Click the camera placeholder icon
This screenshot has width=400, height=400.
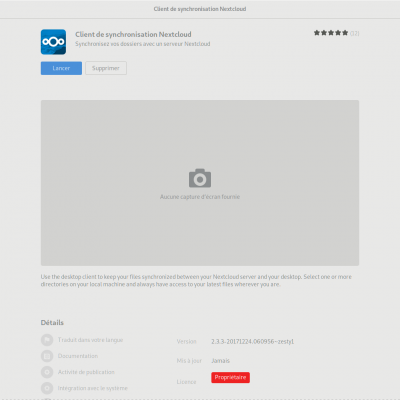coord(200,178)
